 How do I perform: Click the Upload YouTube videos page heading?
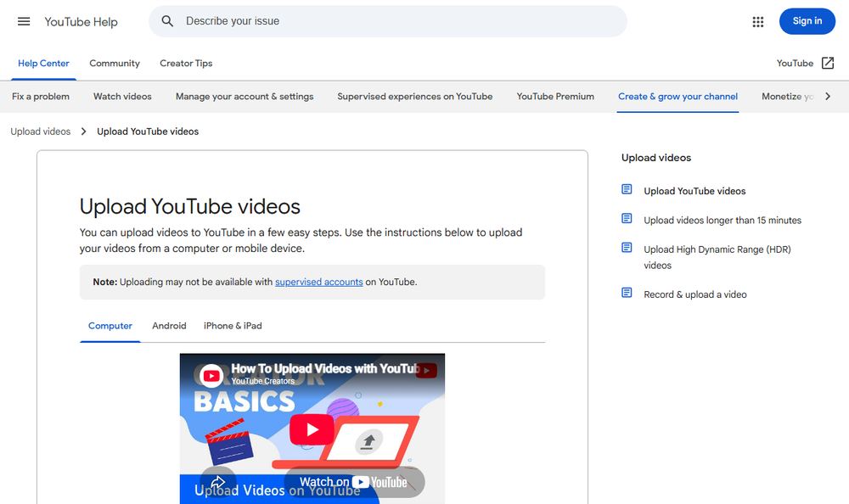190,207
